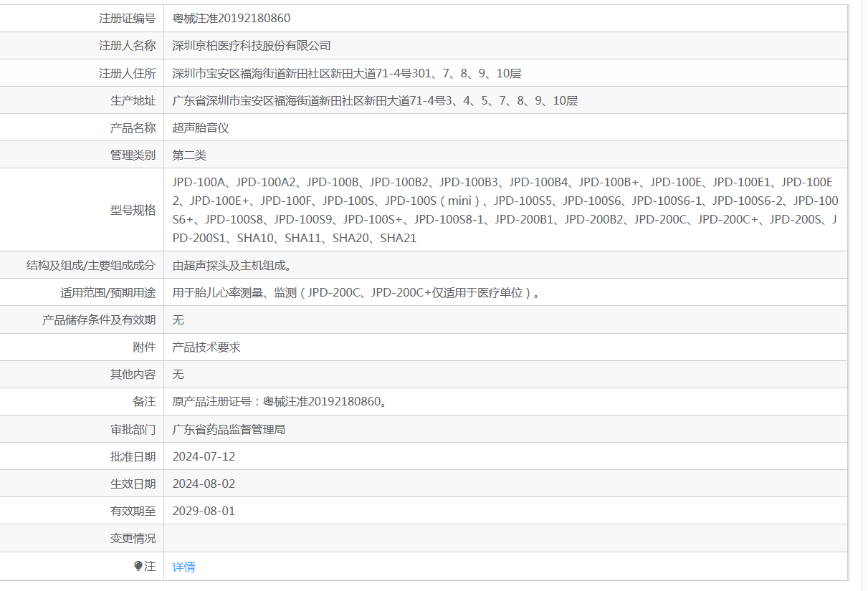
Task: Click the 其他内容 label
Action: 133,374
